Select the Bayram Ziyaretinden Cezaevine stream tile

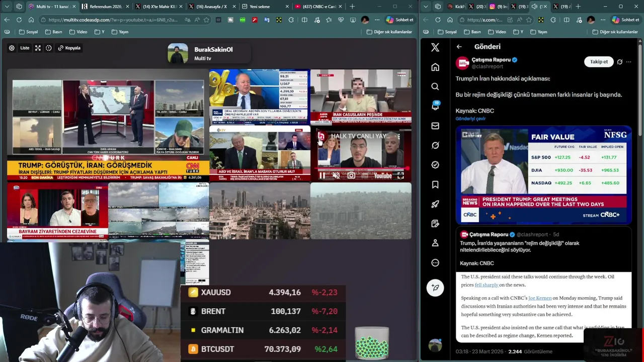tap(57, 211)
